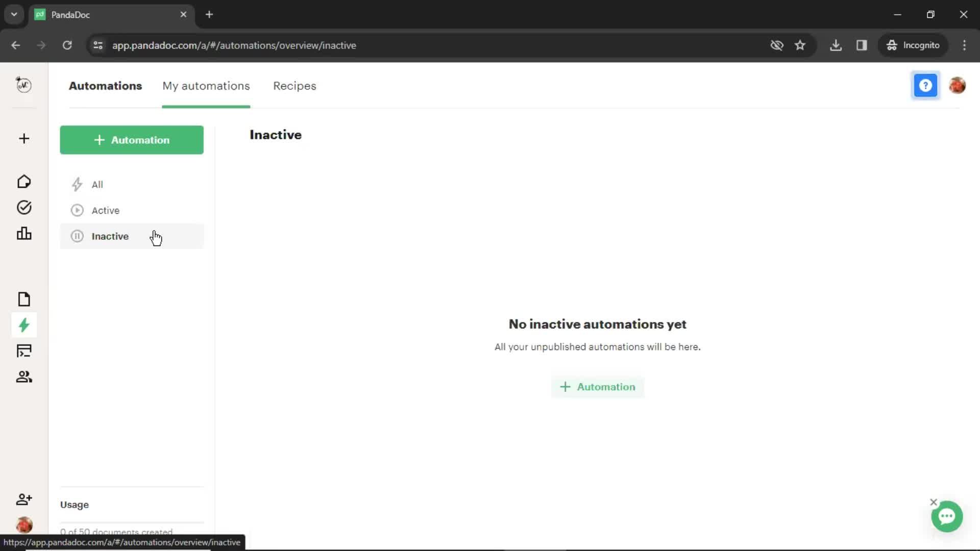Switch to the Recipes tab
Viewport: 980px width, 551px height.
click(x=294, y=85)
